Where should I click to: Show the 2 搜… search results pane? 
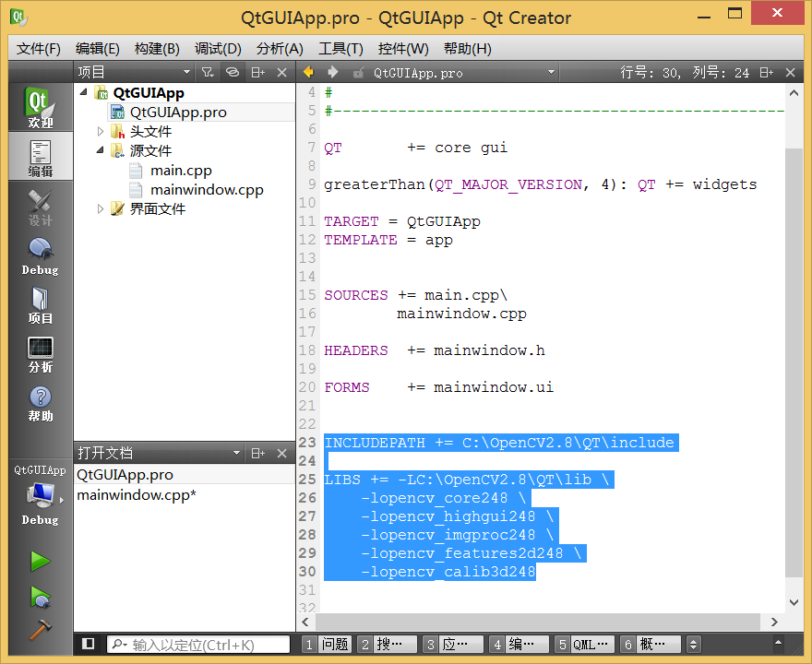point(388,645)
